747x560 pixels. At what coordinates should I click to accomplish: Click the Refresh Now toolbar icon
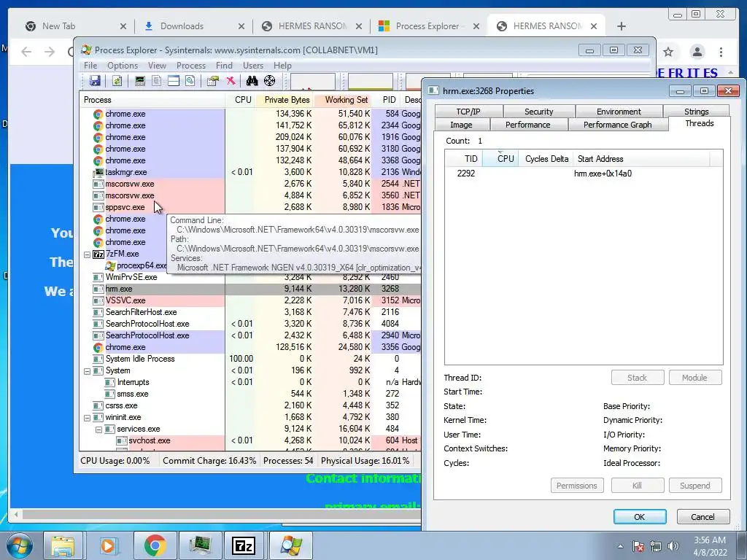tap(117, 81)
